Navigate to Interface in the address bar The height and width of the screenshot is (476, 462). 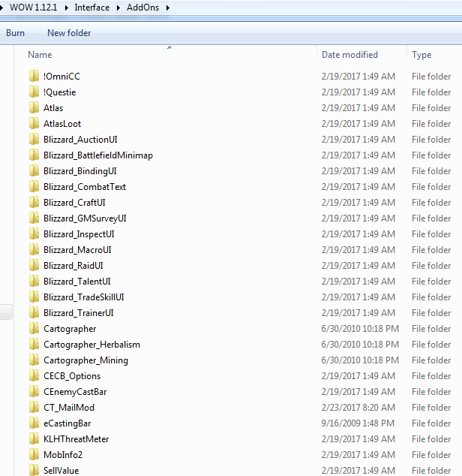(x=92, y=8)
